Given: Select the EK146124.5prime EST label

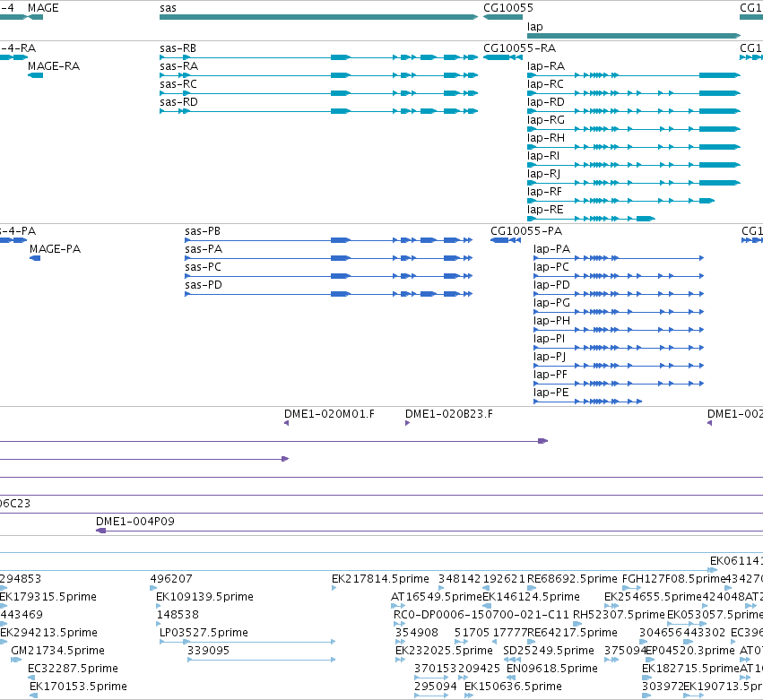Looking at the screenshot, I should pyautogui.click(x=531, y=597).
